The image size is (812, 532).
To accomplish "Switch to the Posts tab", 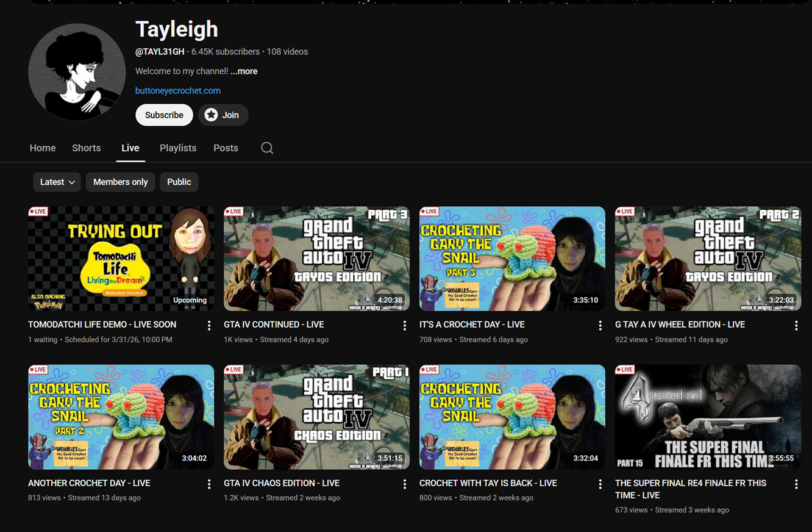I will point(226,148).
